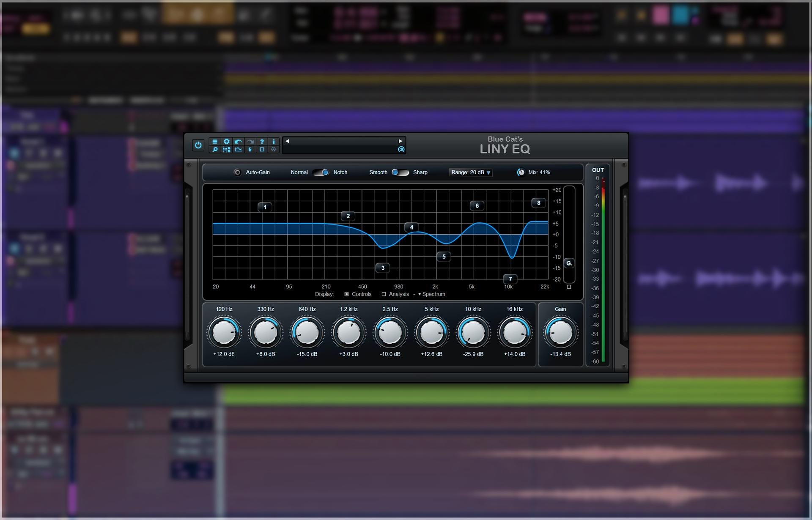Click the -10.0 dB value text
This screenshot has height=520, width=812.
[390, 354]
